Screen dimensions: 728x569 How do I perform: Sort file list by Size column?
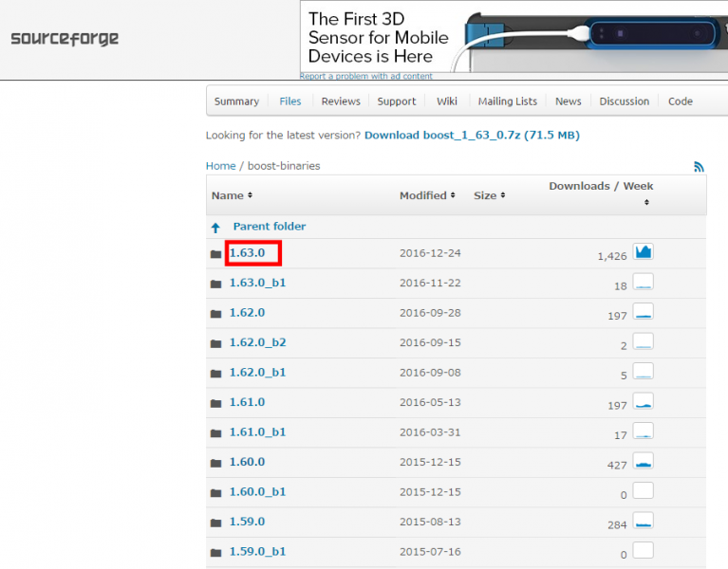click(489, 195)
